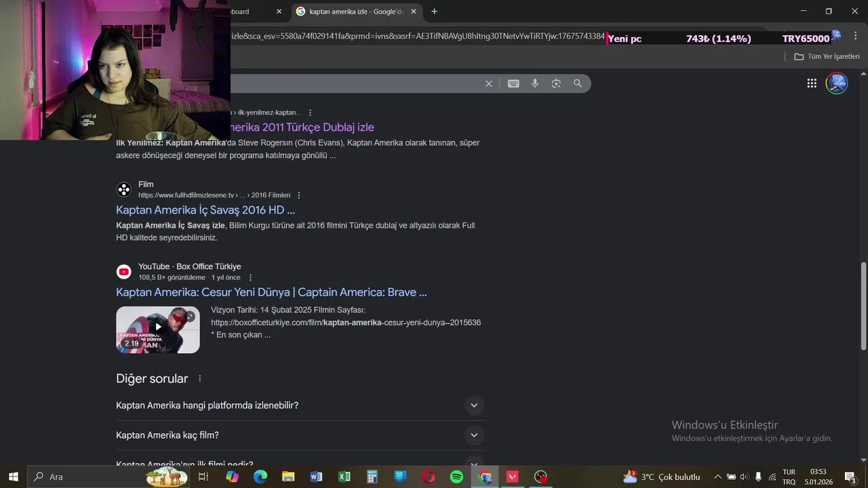The height and width of the screenshot is (488, 868).
Task: Click the Wi-Fi network tray icon
Action: (772, 476)
